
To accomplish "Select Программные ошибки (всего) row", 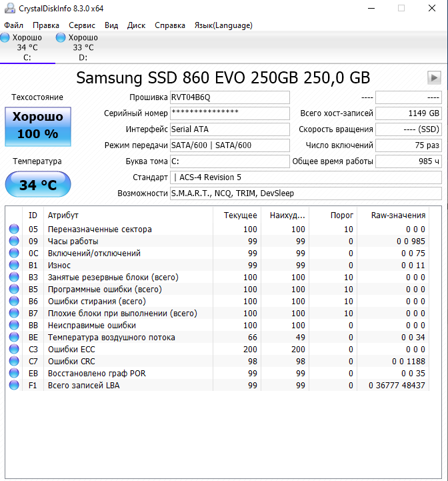I will click(217, 289).
